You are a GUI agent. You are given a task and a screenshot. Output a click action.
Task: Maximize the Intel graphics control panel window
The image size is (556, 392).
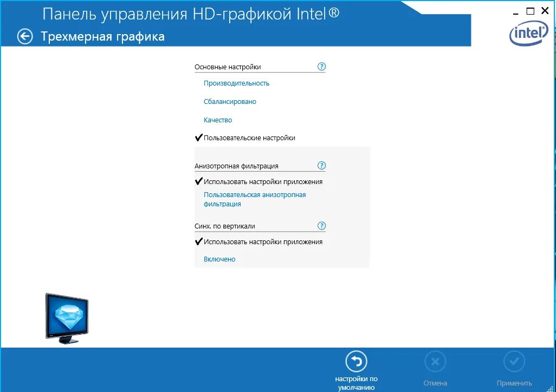[530, 11]
